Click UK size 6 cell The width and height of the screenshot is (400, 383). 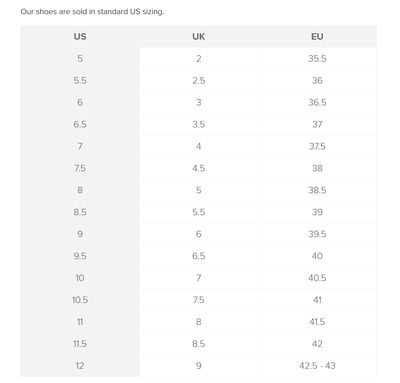pos(199,234)
